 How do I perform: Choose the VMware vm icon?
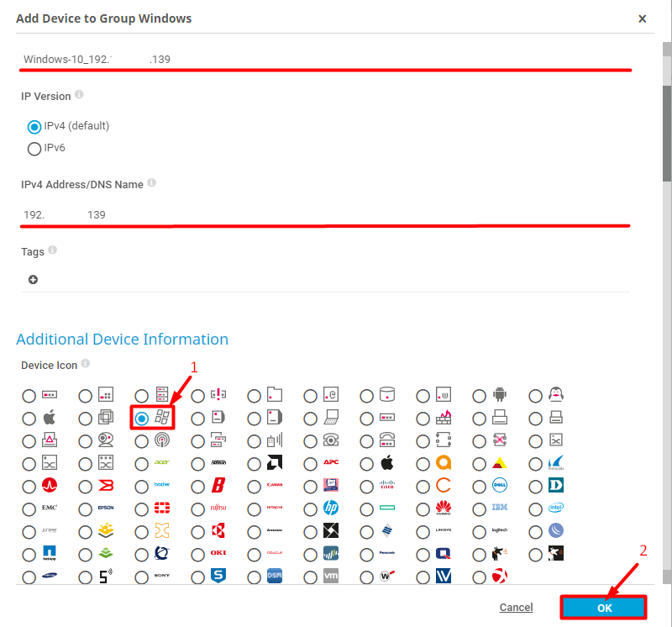[x=331, y=576]
